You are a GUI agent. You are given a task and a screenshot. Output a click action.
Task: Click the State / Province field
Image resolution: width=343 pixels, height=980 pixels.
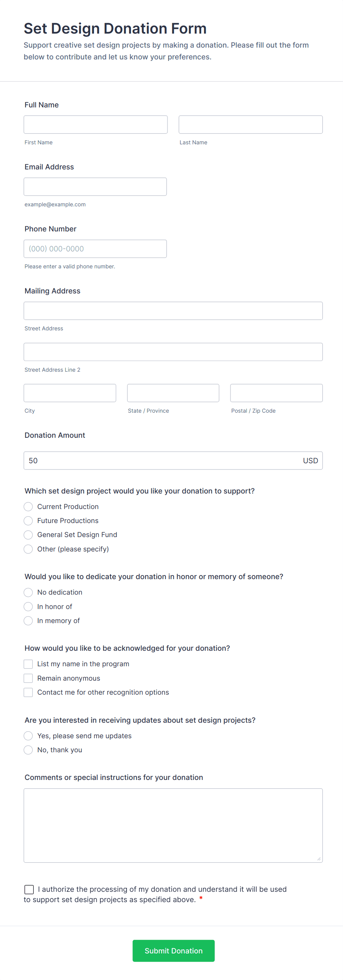[173, 393]
